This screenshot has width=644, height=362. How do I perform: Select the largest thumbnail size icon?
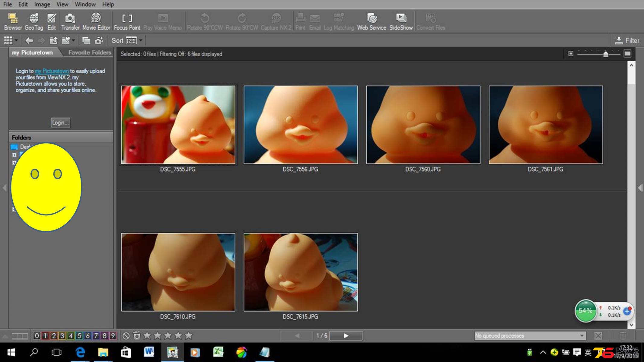click(x=627, y=54)
